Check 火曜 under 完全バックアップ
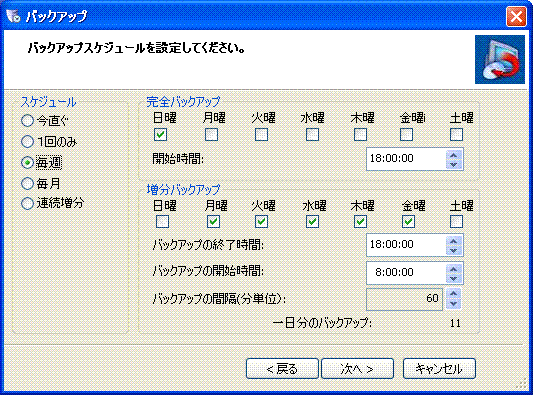This screenshot has height=395, width=533. (x=261, y=134)
